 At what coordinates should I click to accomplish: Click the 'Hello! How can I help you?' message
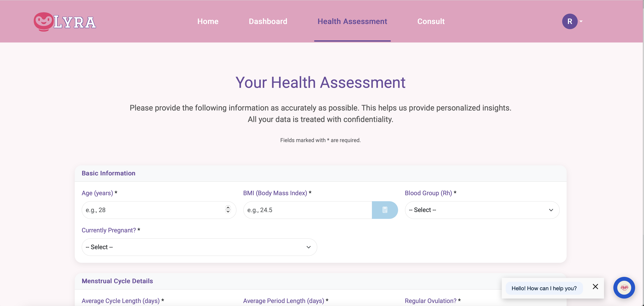[x=544, y=288]
